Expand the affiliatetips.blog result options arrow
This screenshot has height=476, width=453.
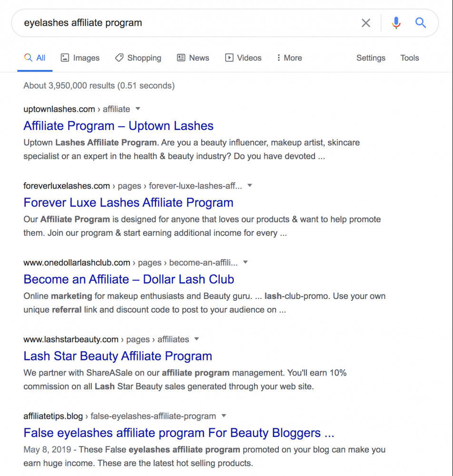[x=224, y=416]
